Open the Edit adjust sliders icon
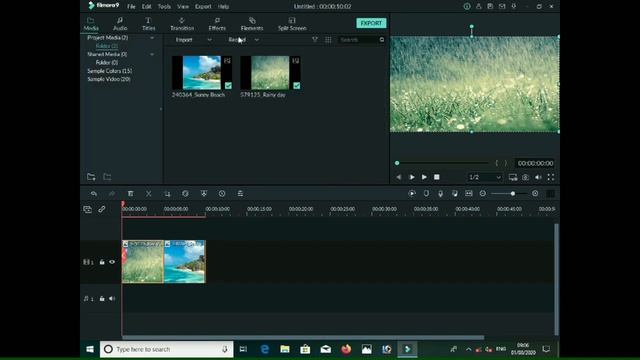Viewport: 640px width, 360px height. tap(240, 193)
